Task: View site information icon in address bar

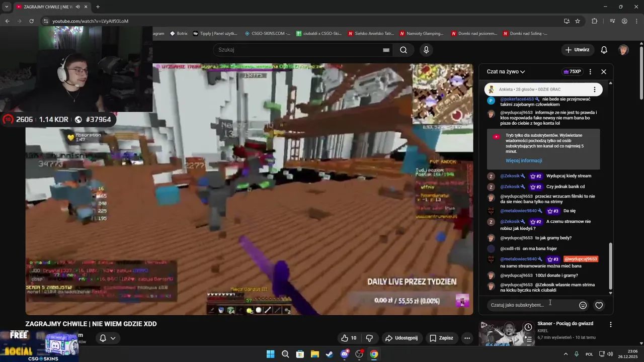Action: tap(46, 21)
